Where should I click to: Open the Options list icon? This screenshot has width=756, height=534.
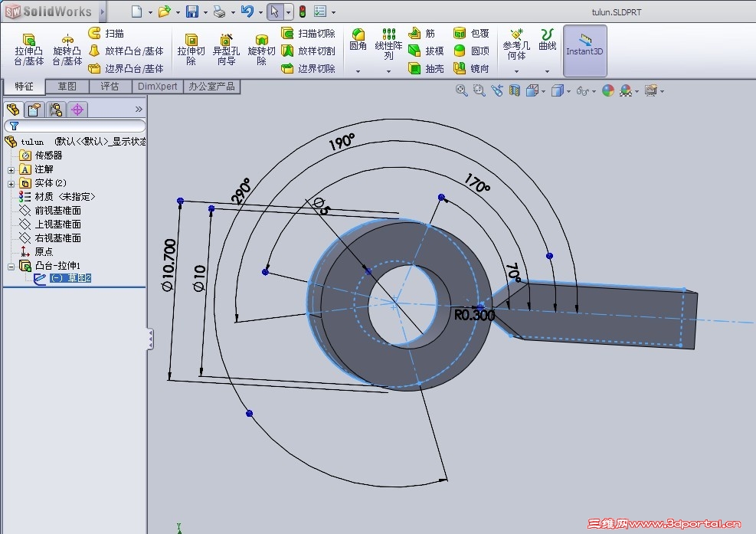[x=319, y=11]
